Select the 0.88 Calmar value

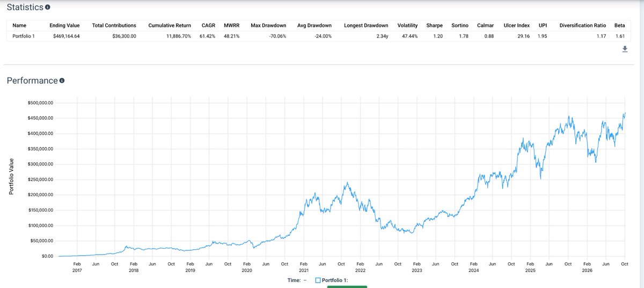click(489, 36)
